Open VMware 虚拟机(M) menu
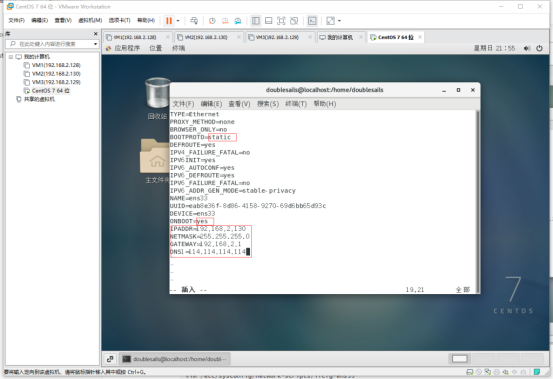The image size is (553, 379). point(90,20)
